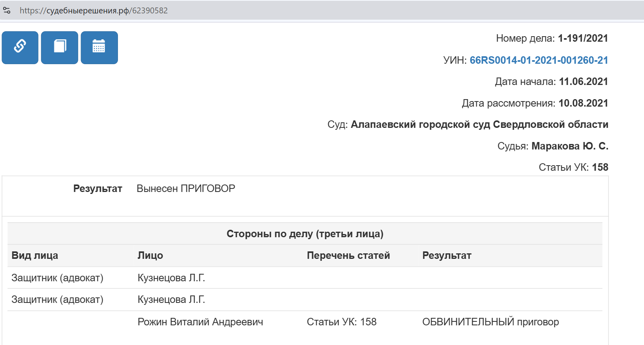The image size is (644, 345).
Task: Click the name Рожин Виталий Андреевич
Action: (200, 322)
